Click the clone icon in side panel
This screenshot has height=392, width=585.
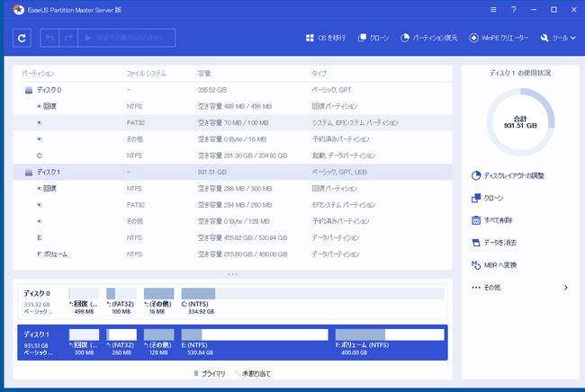[x=476, y=198]
